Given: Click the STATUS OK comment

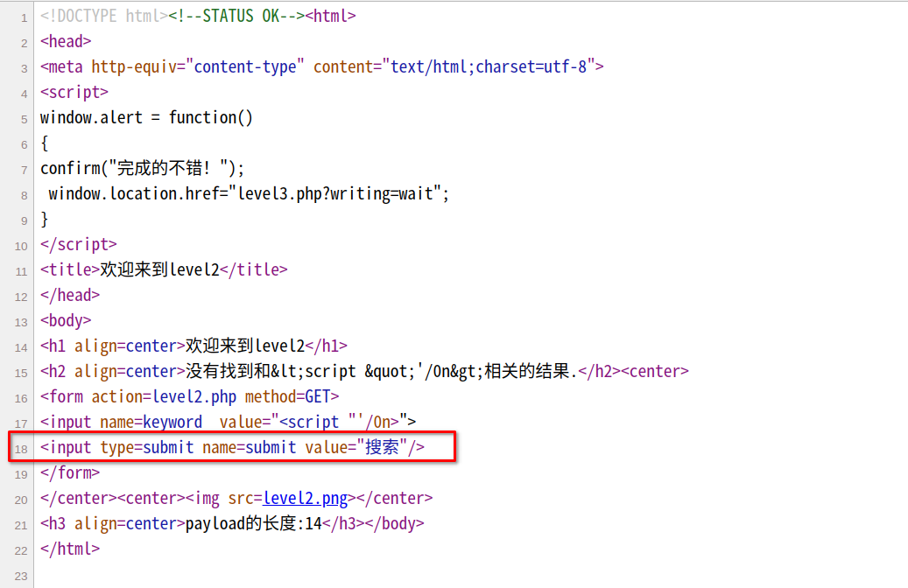Looking at the screenshot, I should (x=236, y=16).
